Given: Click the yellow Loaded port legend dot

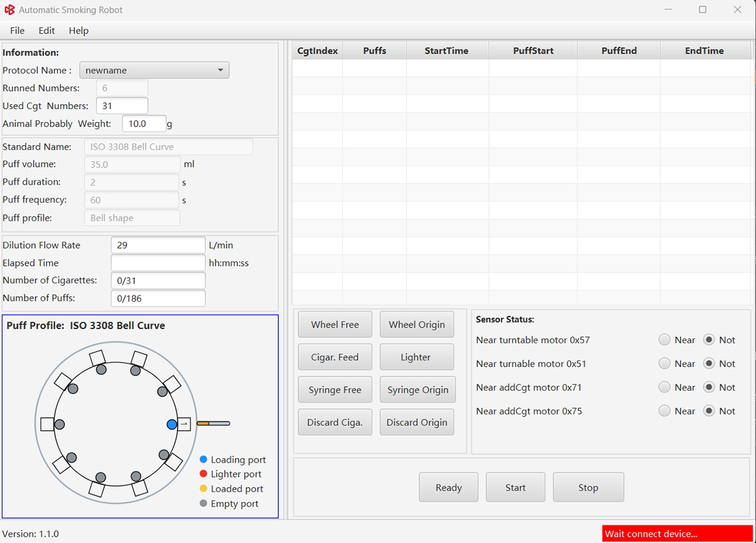Looking at the screenshot, I should (x=203, y=489).
